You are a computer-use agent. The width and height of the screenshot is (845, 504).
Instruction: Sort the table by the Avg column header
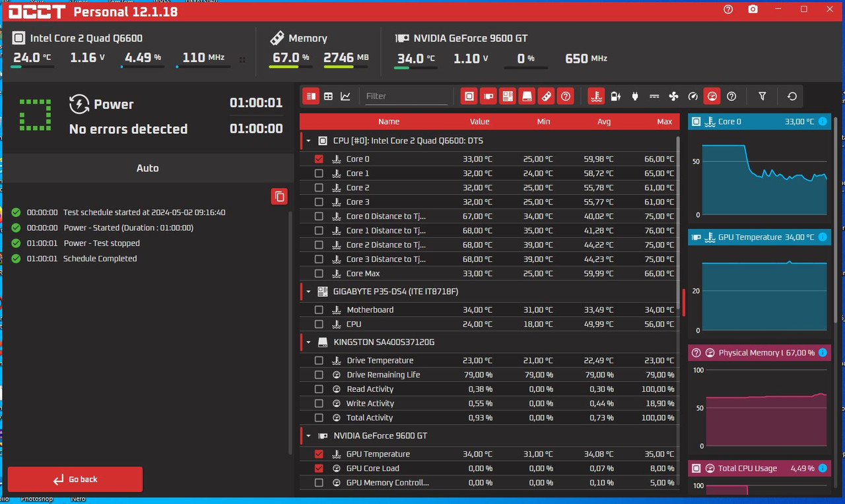click(604, 121)
